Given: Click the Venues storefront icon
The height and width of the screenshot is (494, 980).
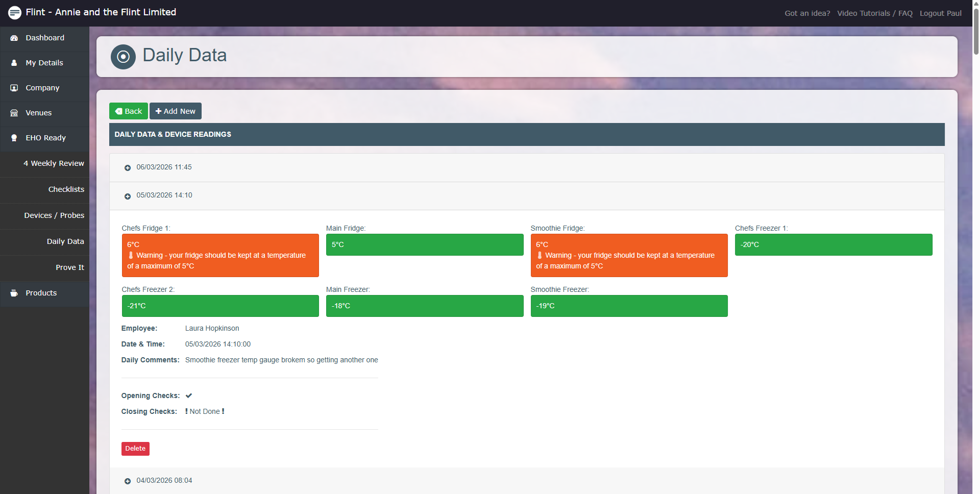Looking at the screenshot, I should (14, 113).
